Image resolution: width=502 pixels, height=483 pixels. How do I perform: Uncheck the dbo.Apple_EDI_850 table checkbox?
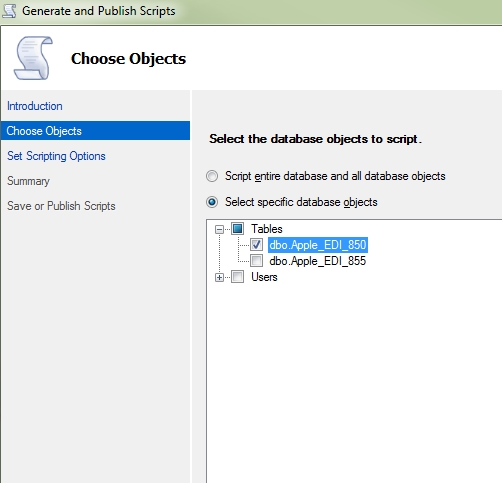click(x=256, y=245)
